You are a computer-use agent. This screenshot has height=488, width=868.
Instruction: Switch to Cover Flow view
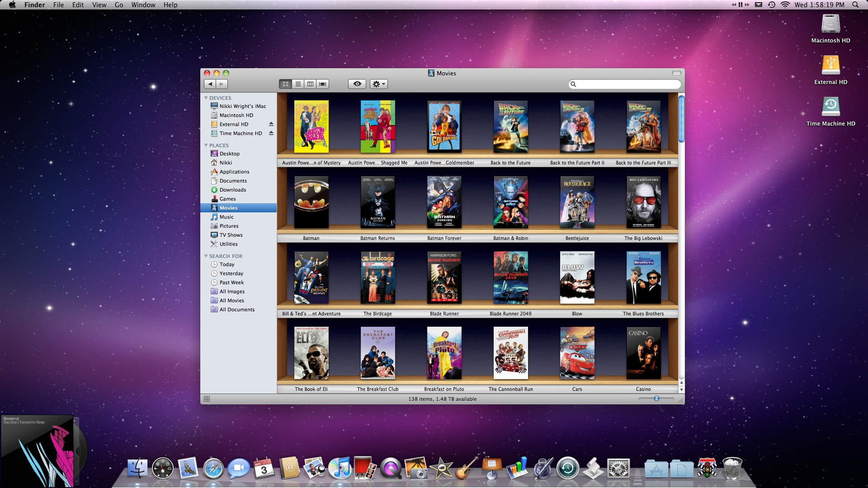pyautogui.click(x=322, y=84)
